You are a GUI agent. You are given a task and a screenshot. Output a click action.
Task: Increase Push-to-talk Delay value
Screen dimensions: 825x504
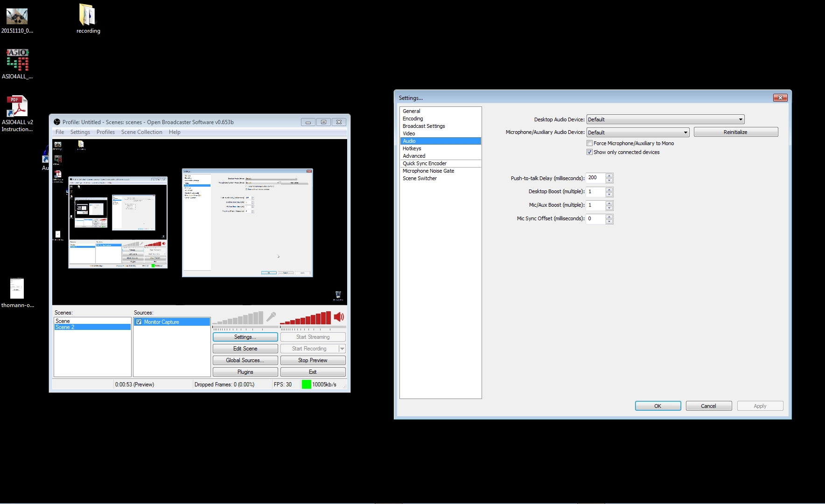609,175
